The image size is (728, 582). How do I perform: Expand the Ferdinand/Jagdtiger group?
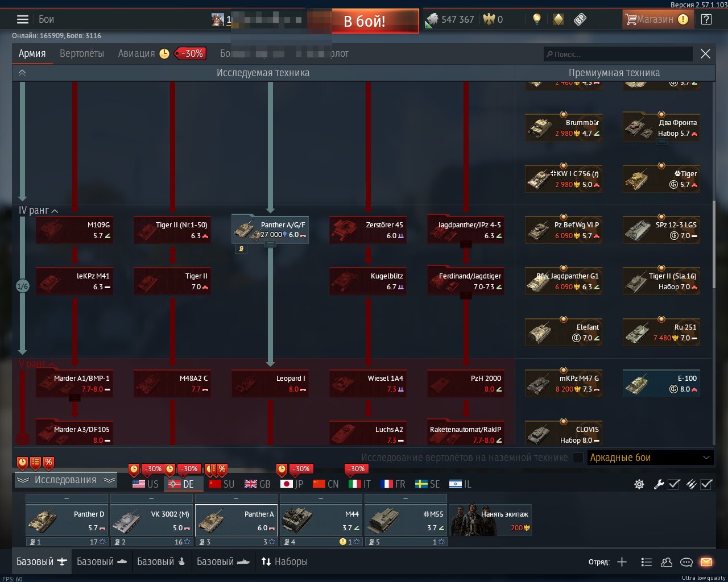[x=466, y=296]
